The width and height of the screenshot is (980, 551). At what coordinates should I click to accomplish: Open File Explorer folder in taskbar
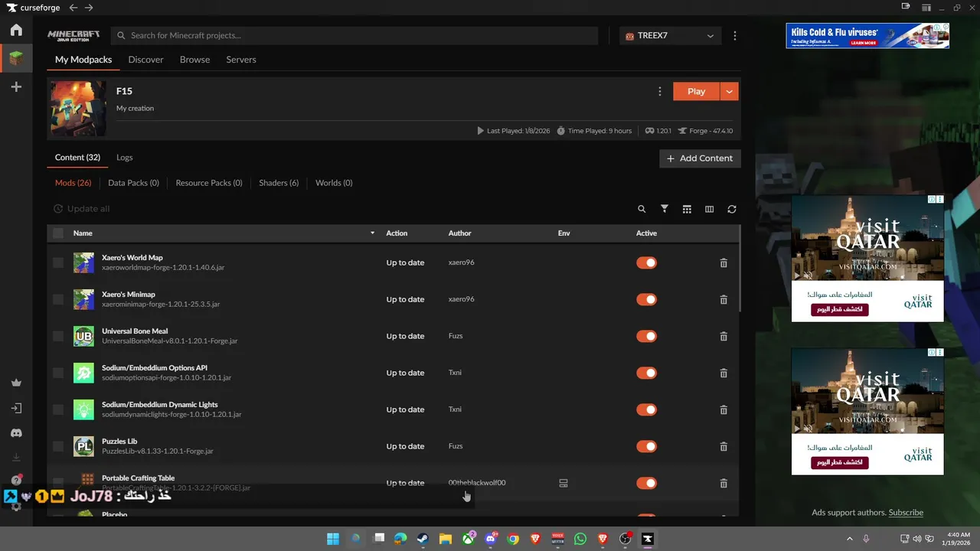(x=446, y=539)
